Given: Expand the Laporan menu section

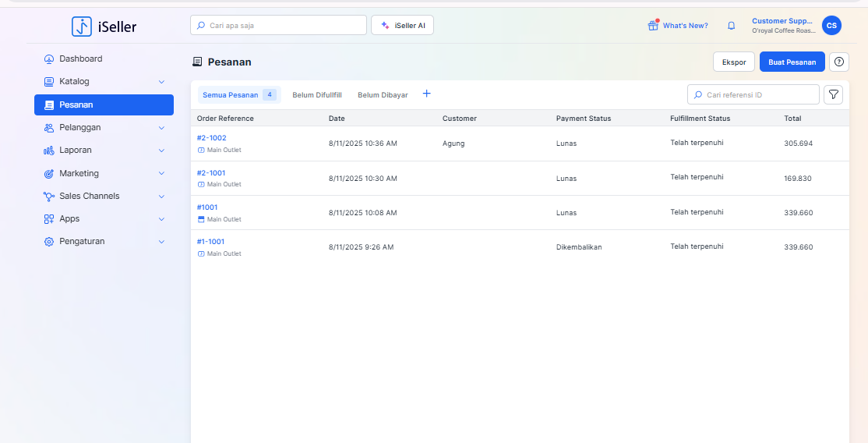Looking at the screenshot, I should click(161, 151).
